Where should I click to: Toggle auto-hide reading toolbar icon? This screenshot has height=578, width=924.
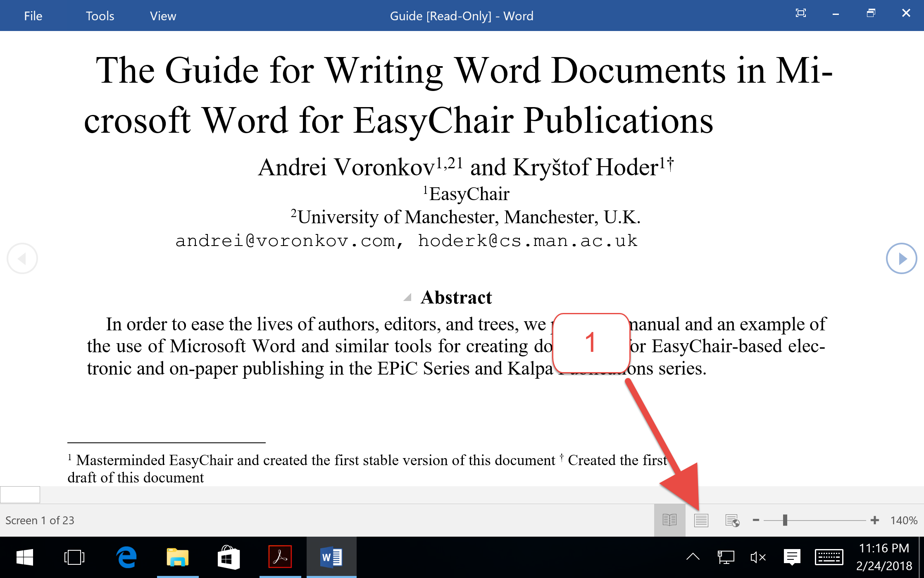(x=800, y=13)
